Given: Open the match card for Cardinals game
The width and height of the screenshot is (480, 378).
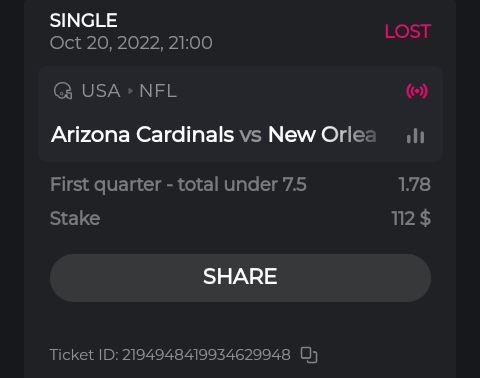Looking at the screenshot, I should tap(240, 114).
